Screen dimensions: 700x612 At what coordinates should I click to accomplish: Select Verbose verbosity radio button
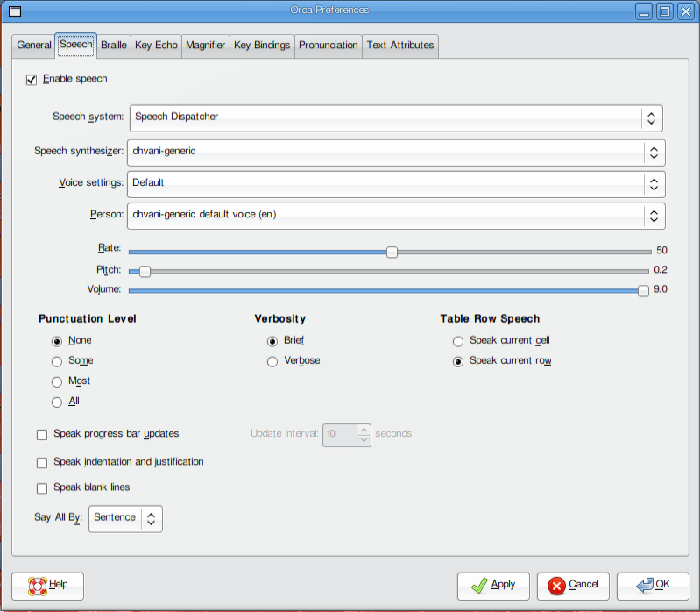pyautogui.click(x=272, y=361)
